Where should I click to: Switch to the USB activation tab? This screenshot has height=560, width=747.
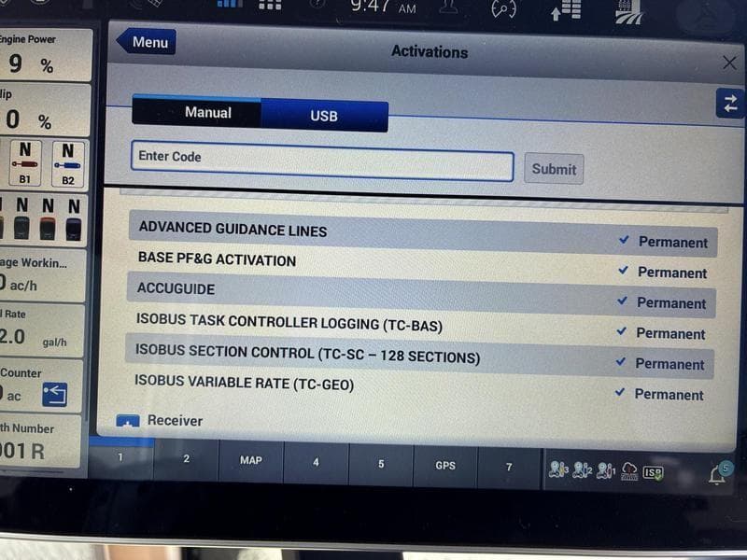[x=324, y=116]
